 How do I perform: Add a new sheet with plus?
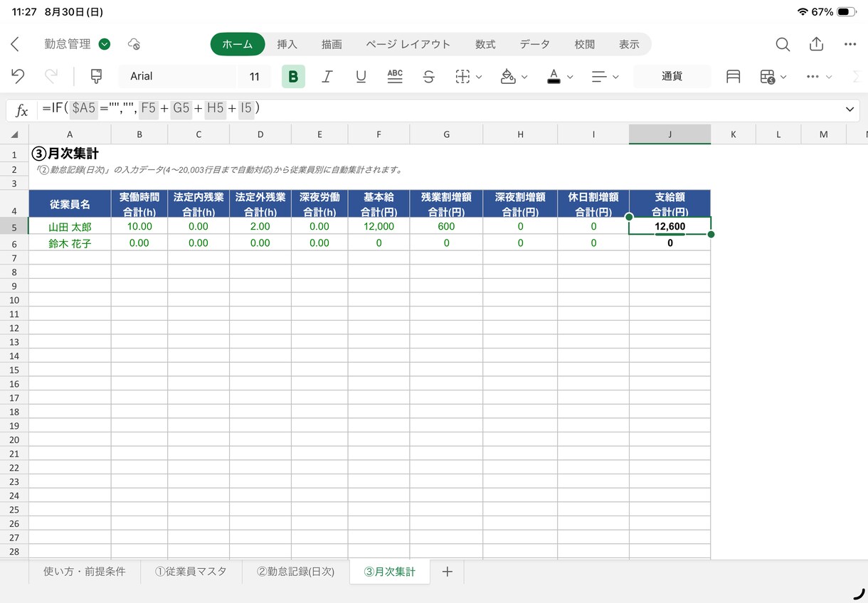447,572
